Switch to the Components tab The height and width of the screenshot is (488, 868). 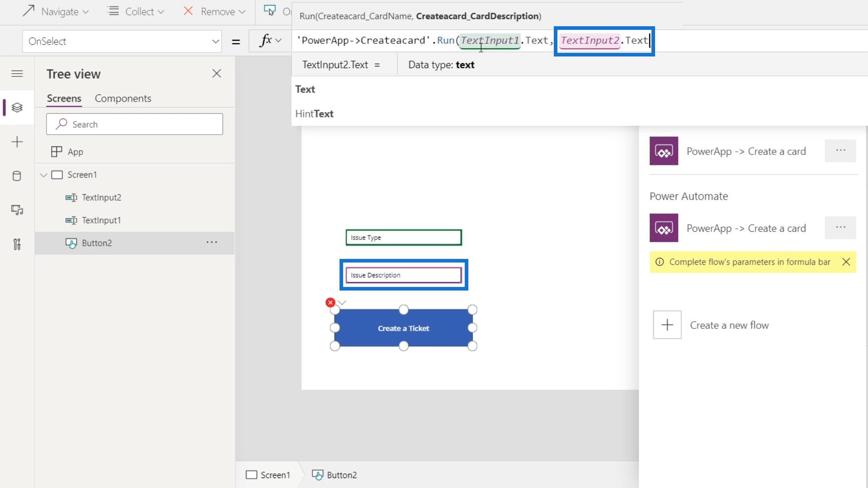(123, 99)
